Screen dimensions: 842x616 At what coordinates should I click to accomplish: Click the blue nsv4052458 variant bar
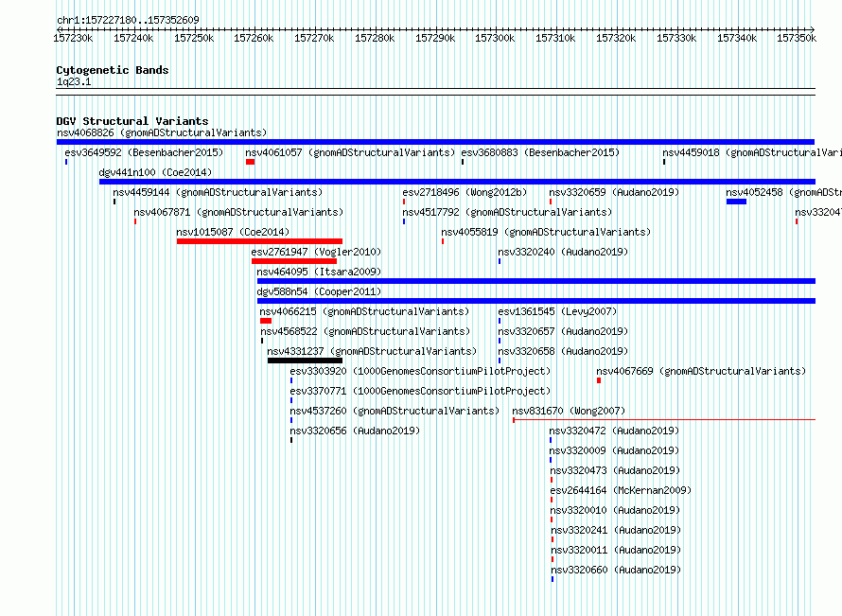pyautogui.click(x=736, y=202)
